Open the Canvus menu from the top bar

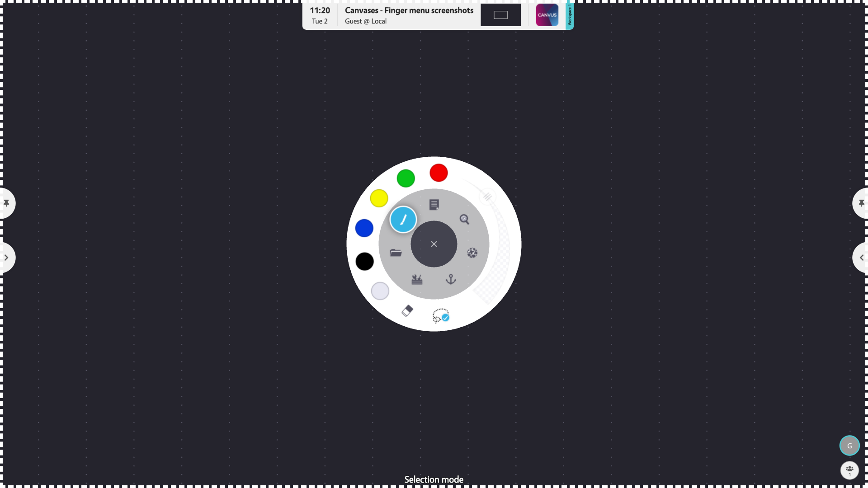(547, 15)
